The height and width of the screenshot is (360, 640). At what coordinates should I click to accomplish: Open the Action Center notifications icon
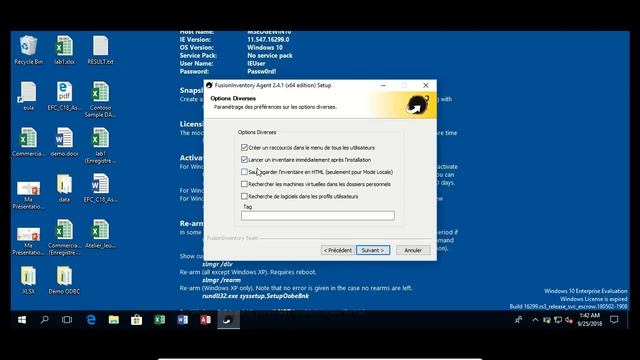(614, 320)
